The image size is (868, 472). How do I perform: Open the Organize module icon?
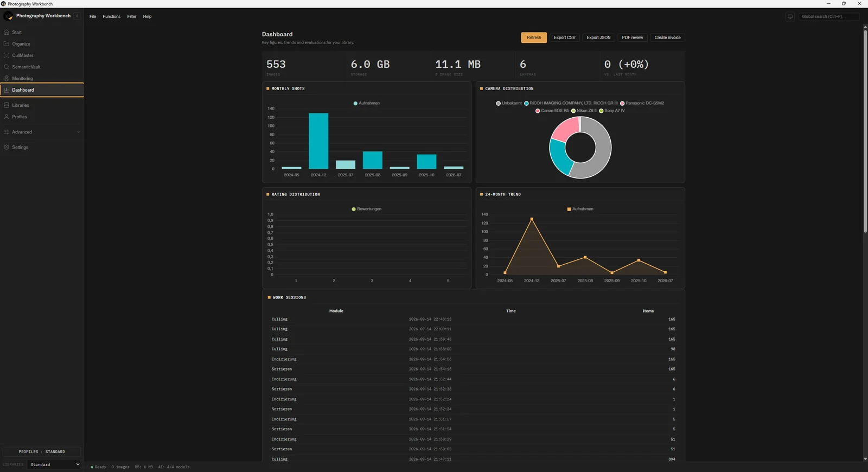(7, 44)
